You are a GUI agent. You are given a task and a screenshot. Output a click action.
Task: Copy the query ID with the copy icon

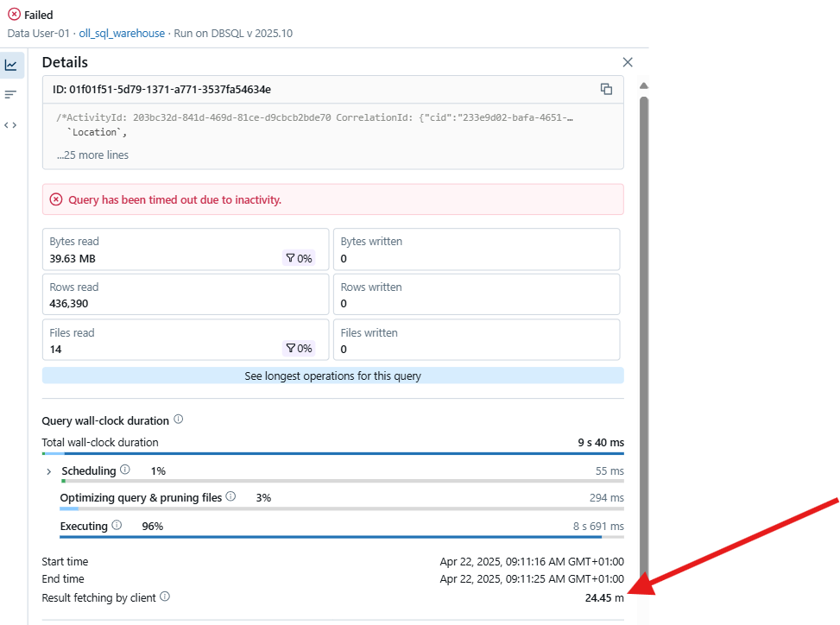coord(606,89)
